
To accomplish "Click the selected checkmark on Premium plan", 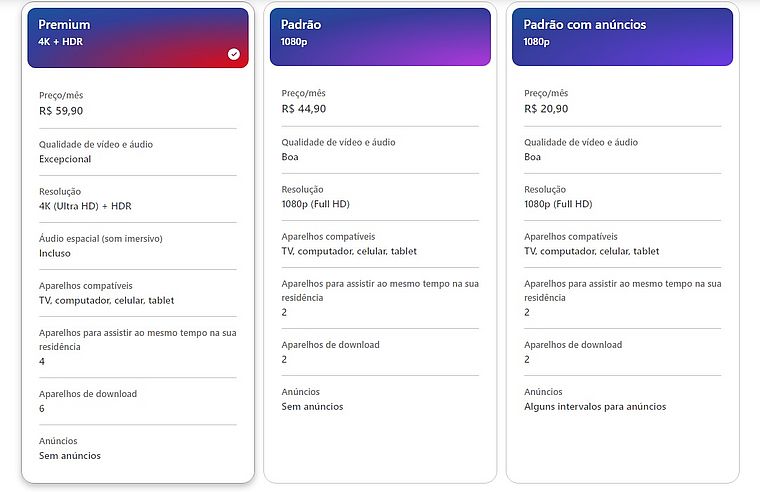I will [234, 54].
